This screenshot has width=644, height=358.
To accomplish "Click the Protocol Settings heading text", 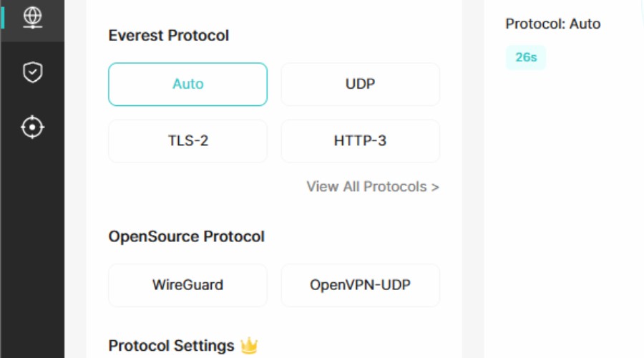I will (x=171, y=346).
